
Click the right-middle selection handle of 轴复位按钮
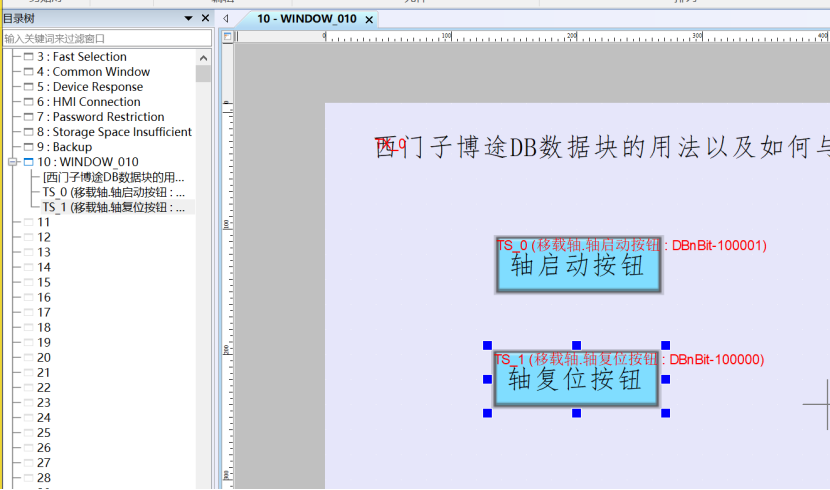click(x=666, y=379)
